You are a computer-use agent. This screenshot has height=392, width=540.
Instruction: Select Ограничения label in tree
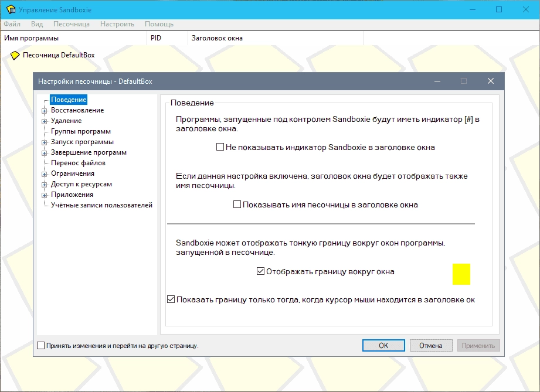coord(73,173)
